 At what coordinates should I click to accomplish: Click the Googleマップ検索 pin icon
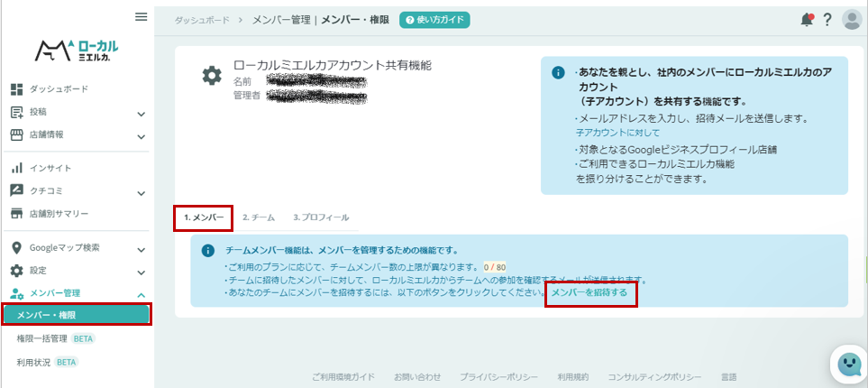point(16,248)
